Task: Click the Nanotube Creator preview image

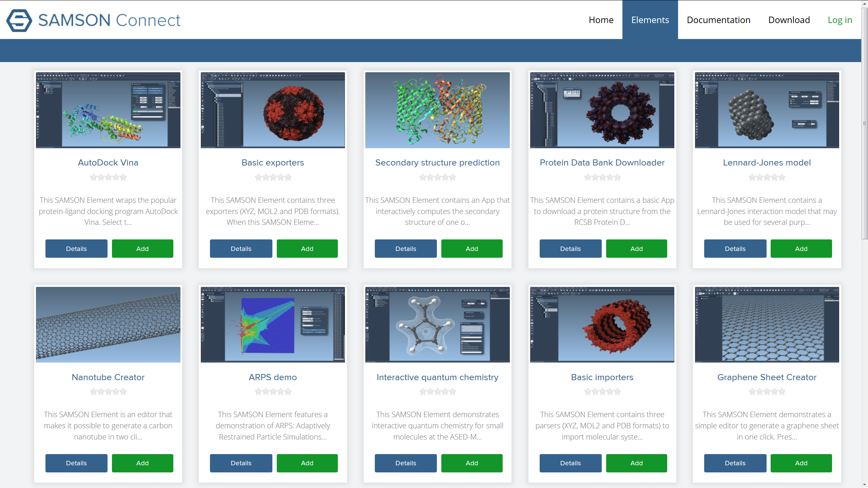Action: 108,325
